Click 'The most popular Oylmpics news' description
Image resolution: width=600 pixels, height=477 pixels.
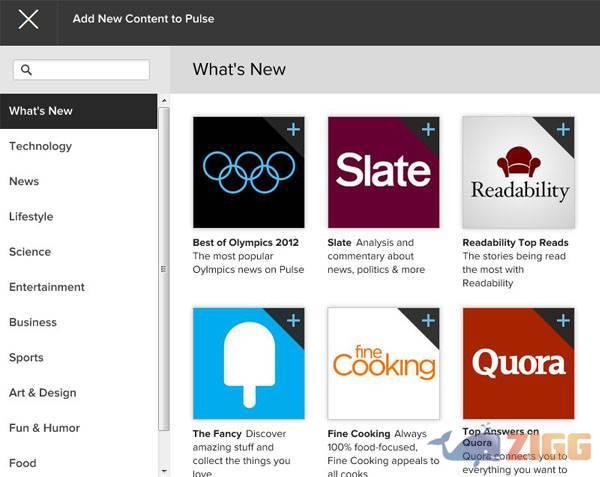[248, 263]
